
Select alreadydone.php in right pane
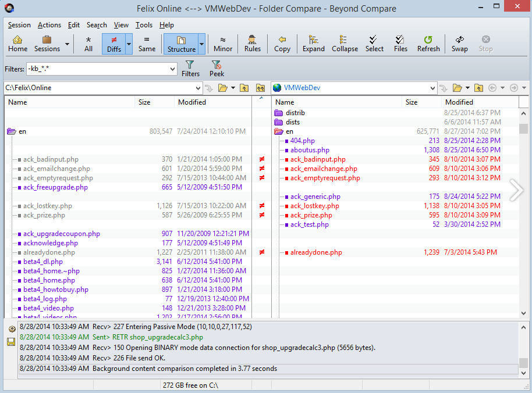pyautogui.click(x=316, y=252)
